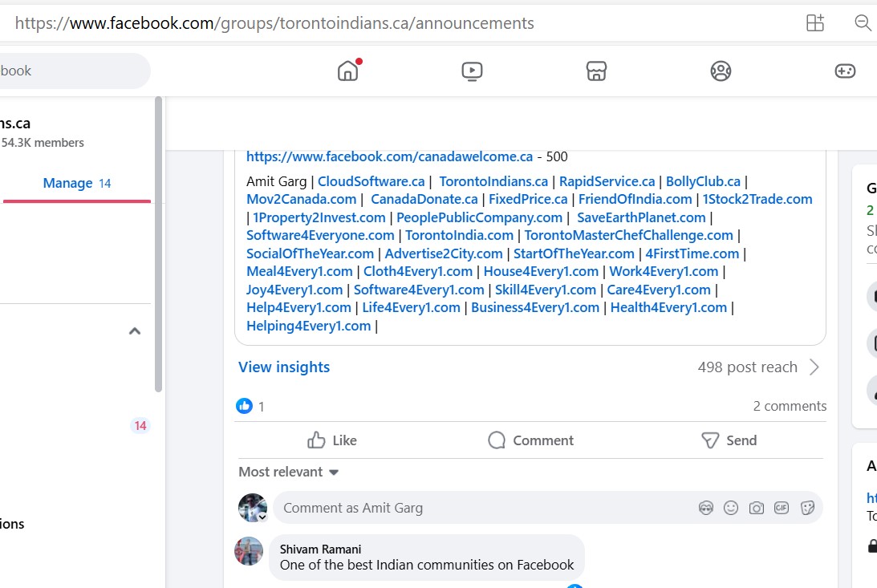Pick an avatar sticker for comment
The image size is (877, 588).
click(706, 508)
